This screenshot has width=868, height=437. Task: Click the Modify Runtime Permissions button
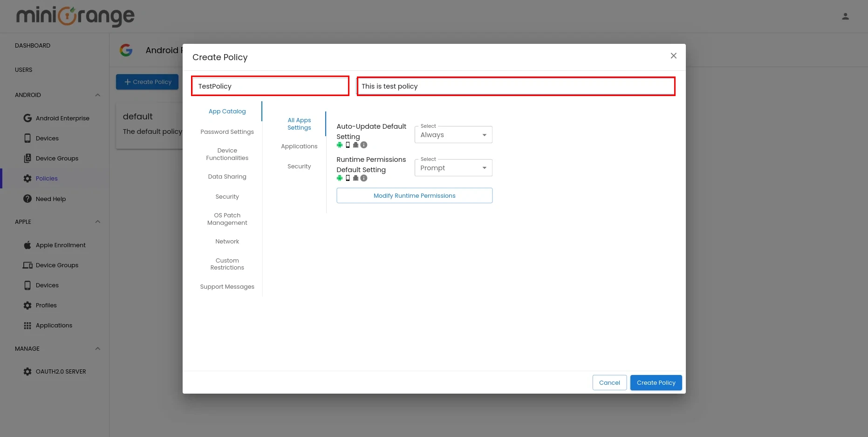(x=414, y=195)
